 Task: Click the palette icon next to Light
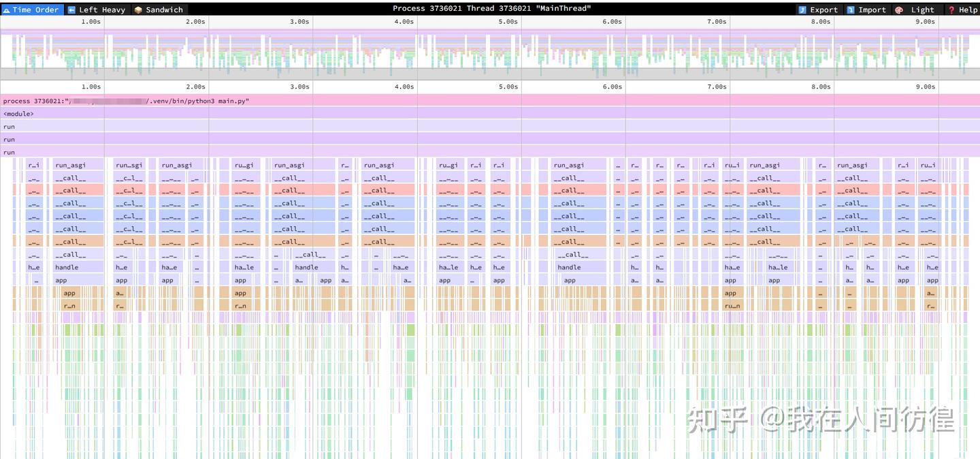pos(899,10)
